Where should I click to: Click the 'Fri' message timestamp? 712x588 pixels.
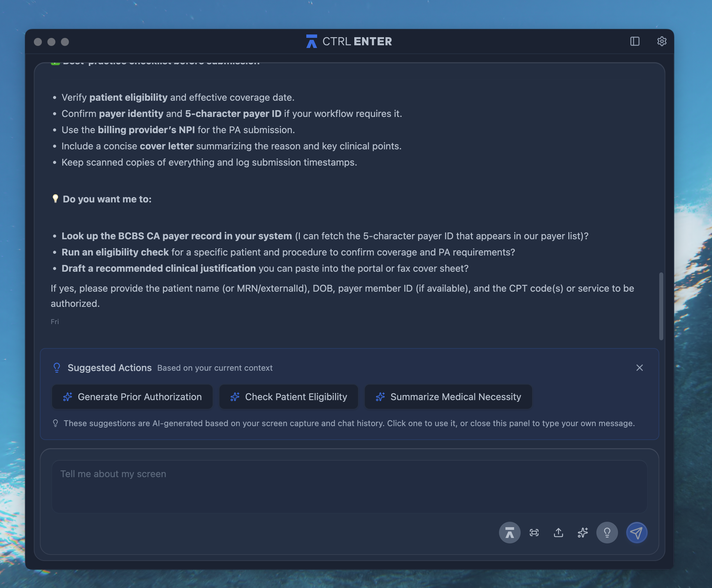pyautogui.click(x=55, y=321)
